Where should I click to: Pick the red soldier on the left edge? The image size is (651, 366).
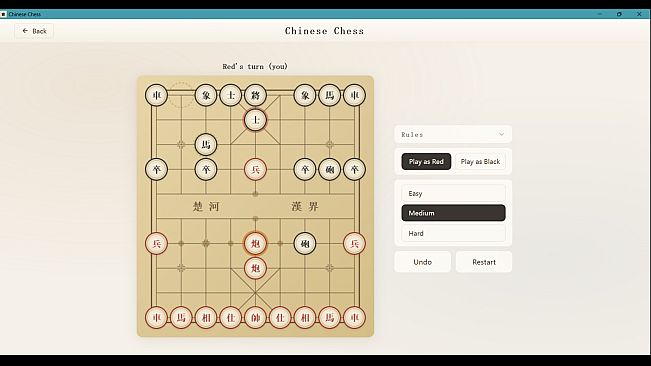pyautogui.click(x=157, y=243)
